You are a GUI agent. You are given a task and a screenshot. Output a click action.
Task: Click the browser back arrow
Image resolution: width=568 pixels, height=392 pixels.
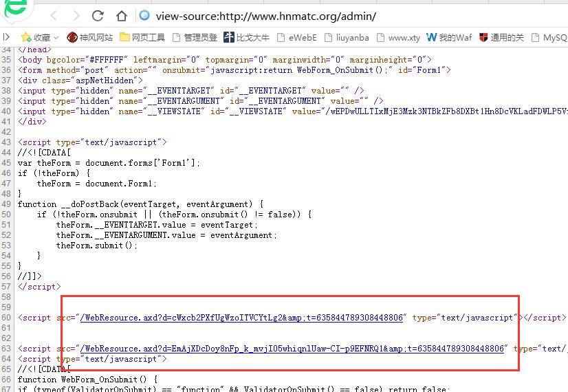pyautogui.click(x=54, y=16)
